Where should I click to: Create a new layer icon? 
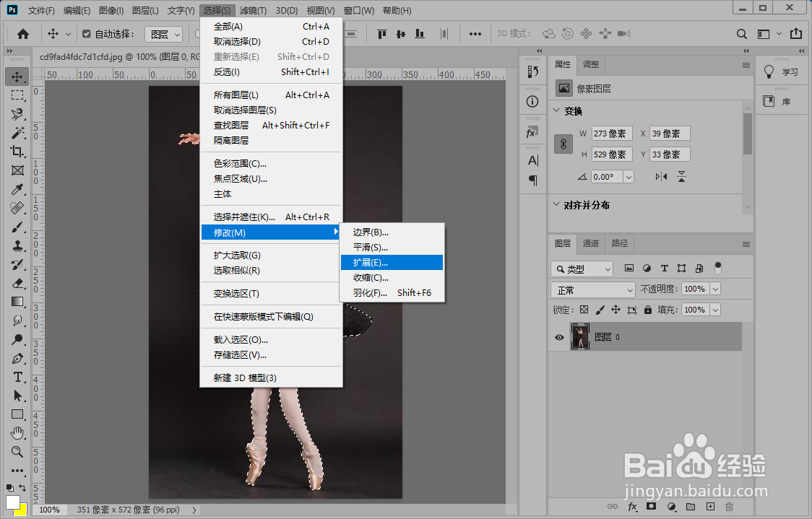710,507
